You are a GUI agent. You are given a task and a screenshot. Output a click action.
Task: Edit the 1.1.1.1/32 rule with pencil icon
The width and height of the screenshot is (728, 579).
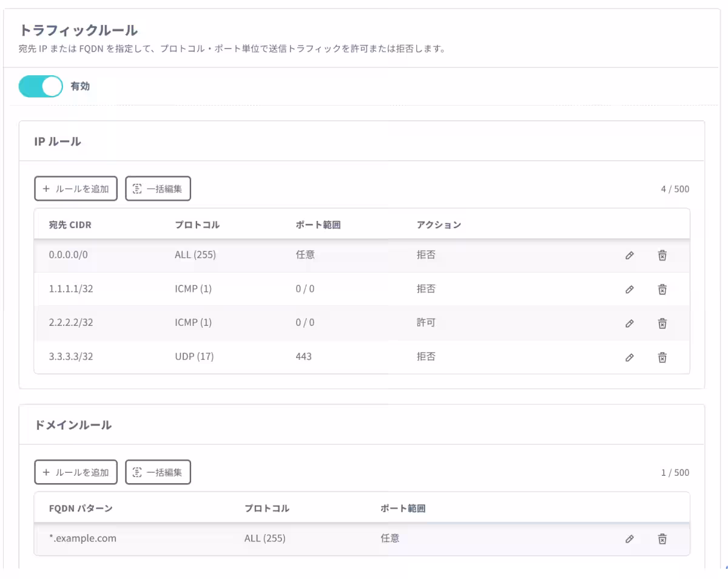pos(630,289)
